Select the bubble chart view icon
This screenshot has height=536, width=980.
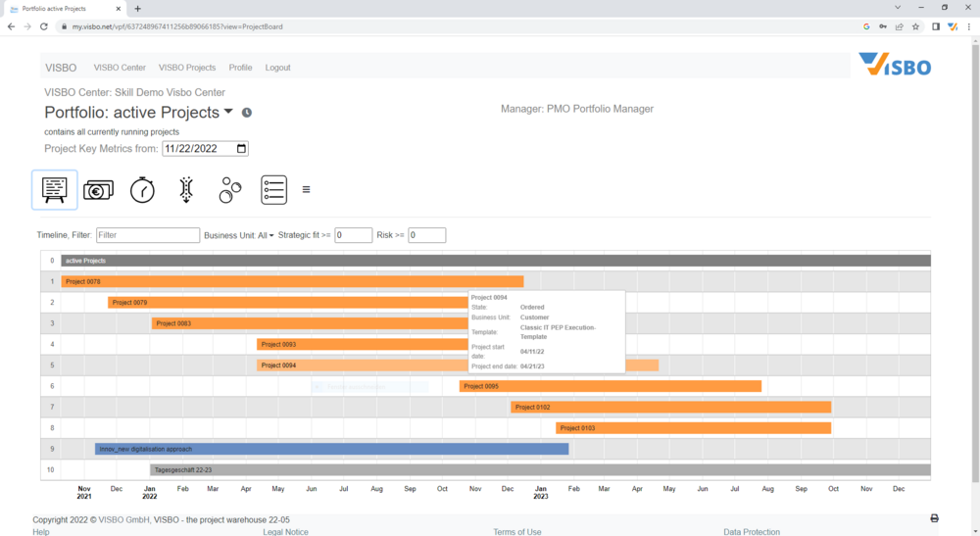pyautogui.click(x=230, y=190)
